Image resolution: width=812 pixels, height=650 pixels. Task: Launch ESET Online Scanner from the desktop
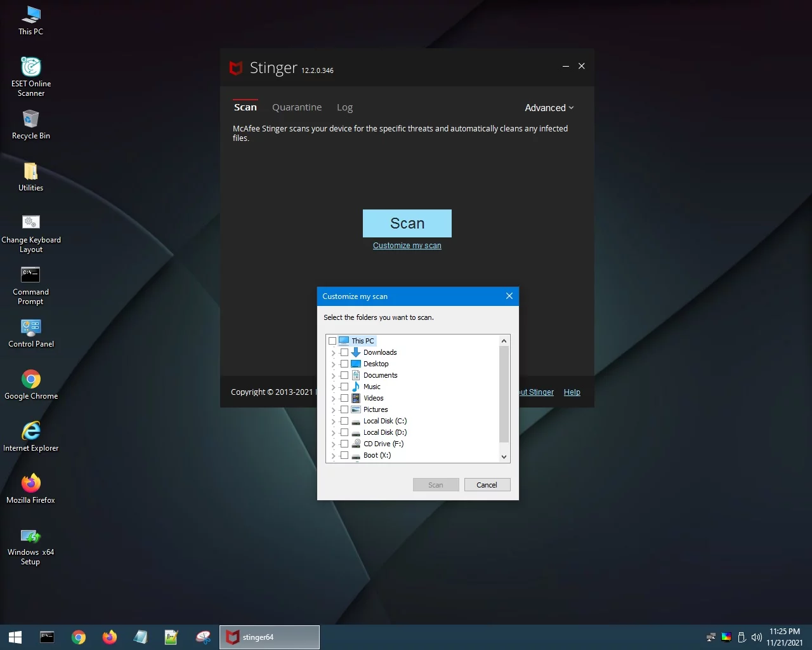(x=30, y=77)
